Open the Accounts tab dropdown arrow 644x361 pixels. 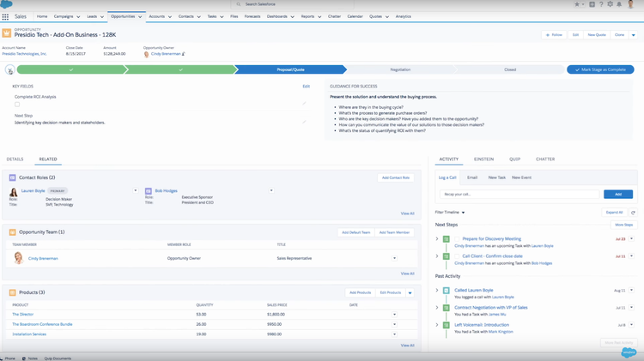(x=170, y=17)
